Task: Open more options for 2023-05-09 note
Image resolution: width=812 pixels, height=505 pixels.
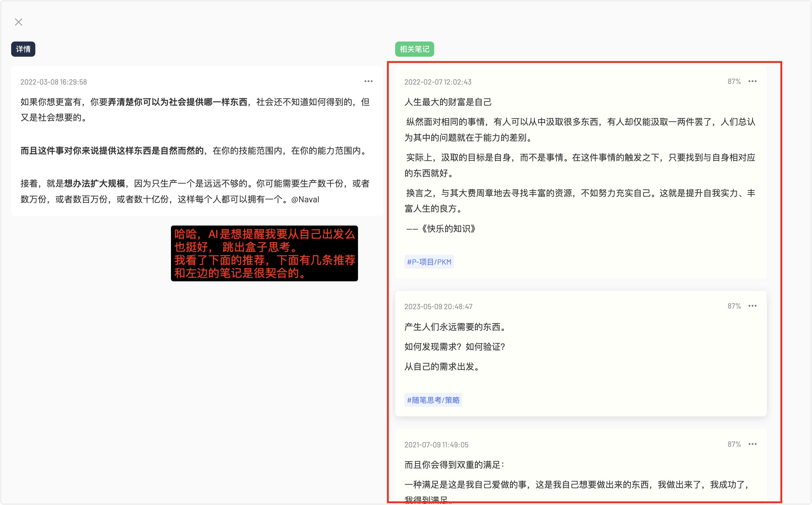Action: pyautogui.click(x=752, y=306)
